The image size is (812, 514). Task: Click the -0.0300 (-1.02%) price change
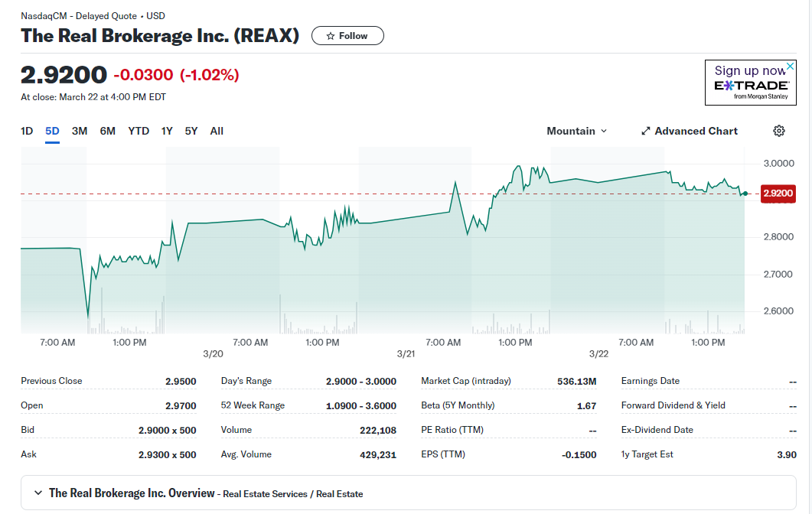(x=176, y=75)
